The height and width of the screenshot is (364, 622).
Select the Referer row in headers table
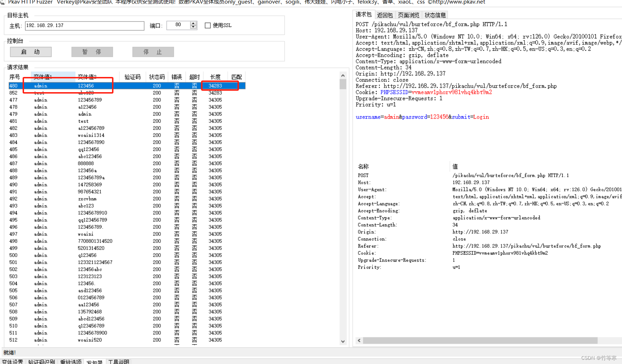pos(489,246)
